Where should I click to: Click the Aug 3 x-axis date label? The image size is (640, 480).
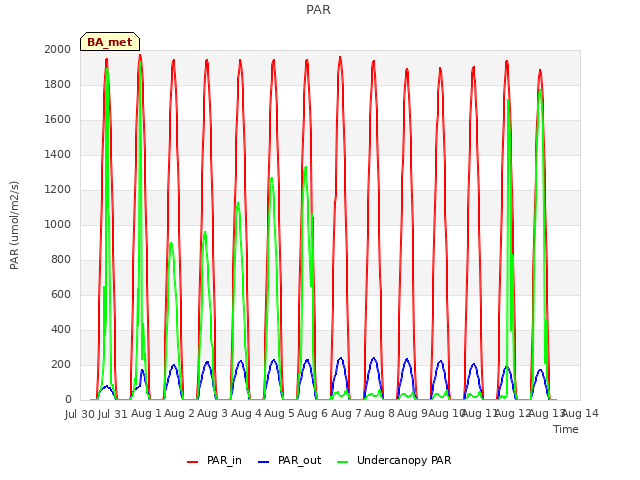(x=213, y=414)
